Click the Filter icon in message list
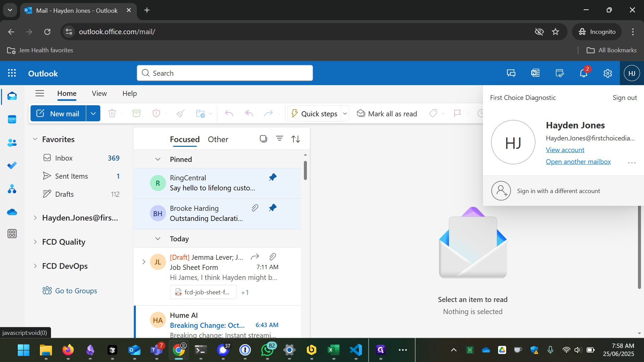 (x=279, y=139)
